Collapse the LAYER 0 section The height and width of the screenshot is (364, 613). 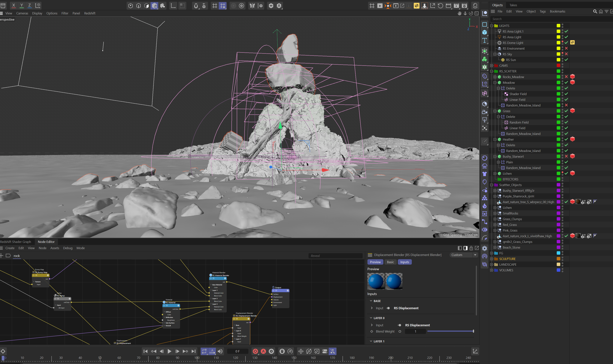pos(371,318)
